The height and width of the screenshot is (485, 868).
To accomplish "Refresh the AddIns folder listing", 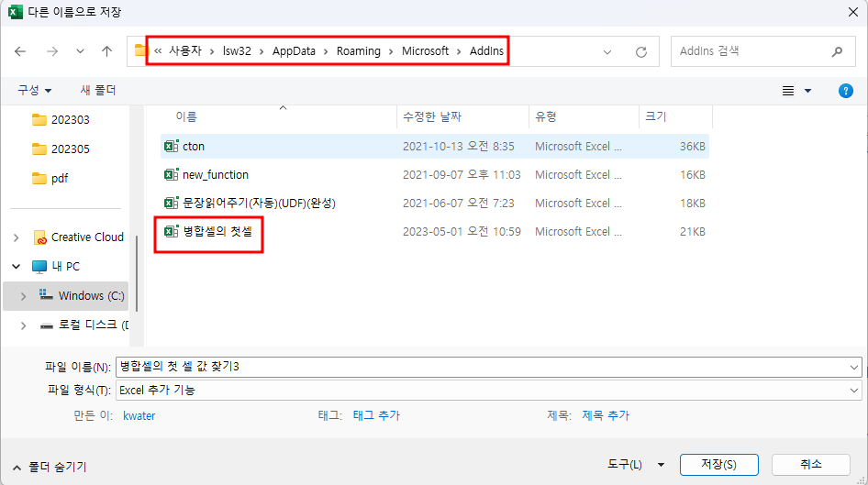I will click(641, 52).
